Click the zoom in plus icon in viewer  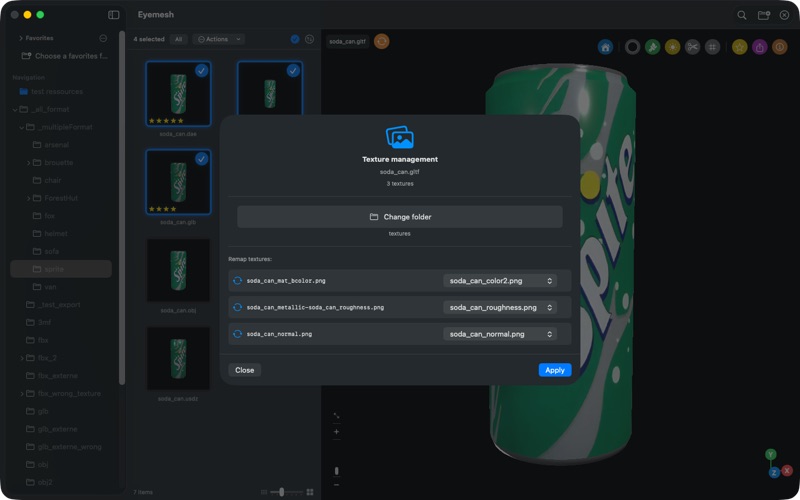coord(336,432)
